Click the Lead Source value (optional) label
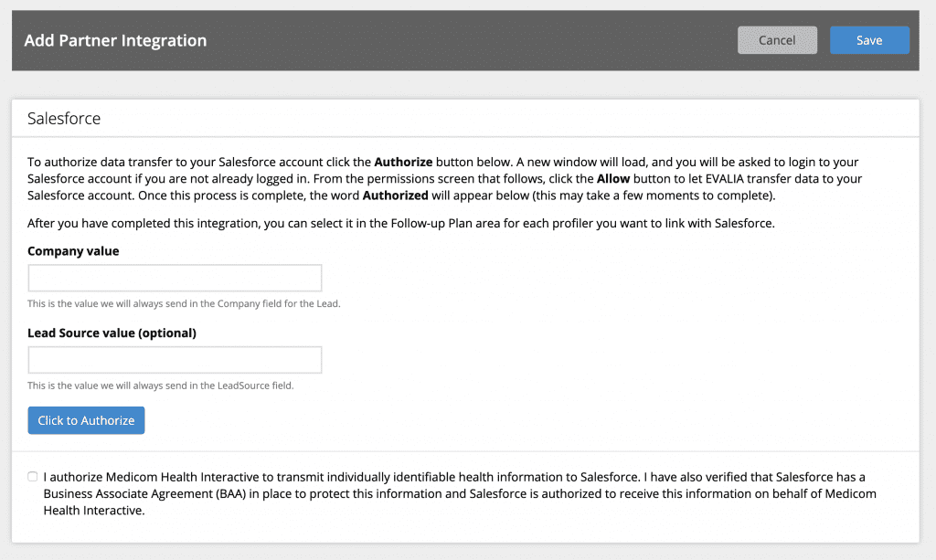The height and width of the screenshot is (560, 936). point(112,333)
